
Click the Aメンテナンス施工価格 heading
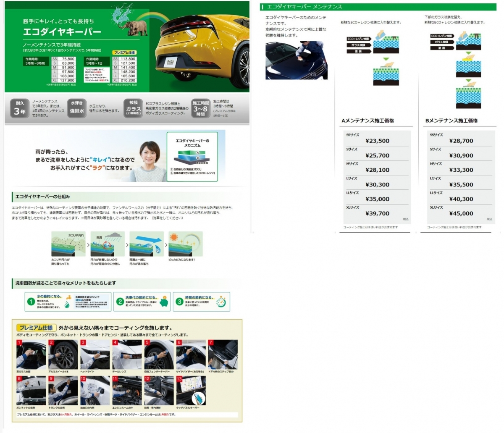[x=367, y=121]
